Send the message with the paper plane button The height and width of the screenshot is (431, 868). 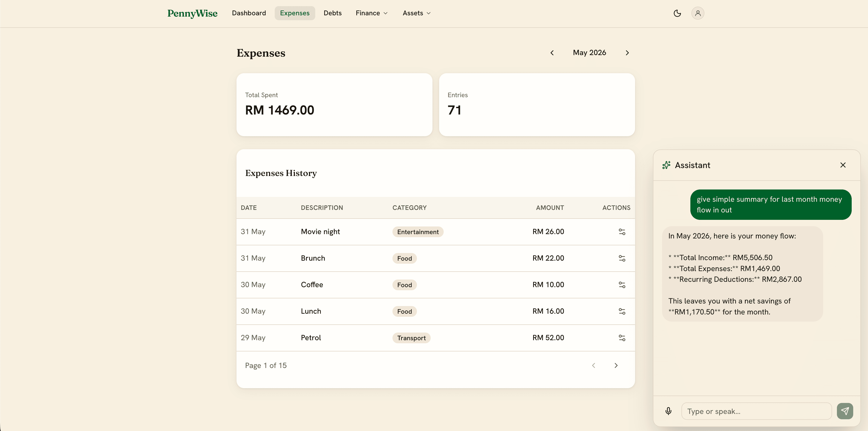(845, 411)
